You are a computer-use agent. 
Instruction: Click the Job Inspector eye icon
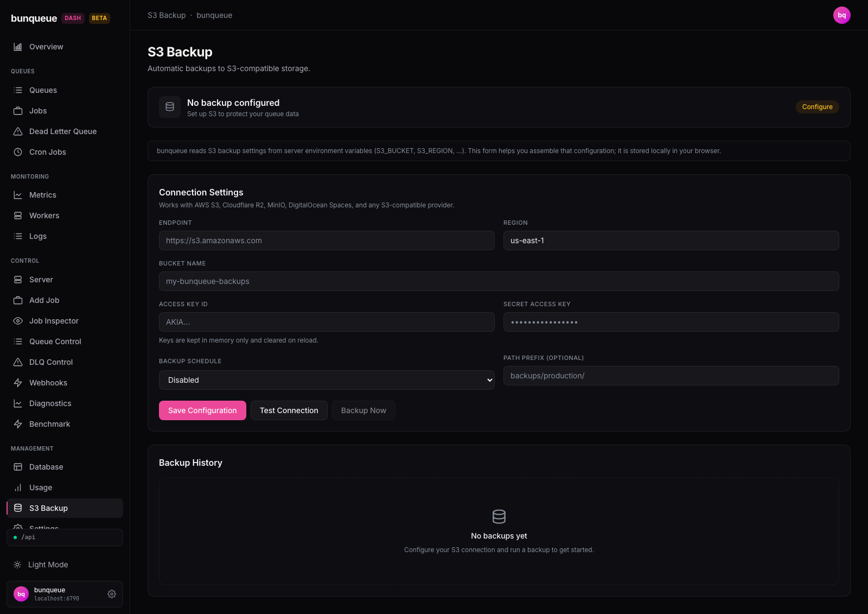18,321
